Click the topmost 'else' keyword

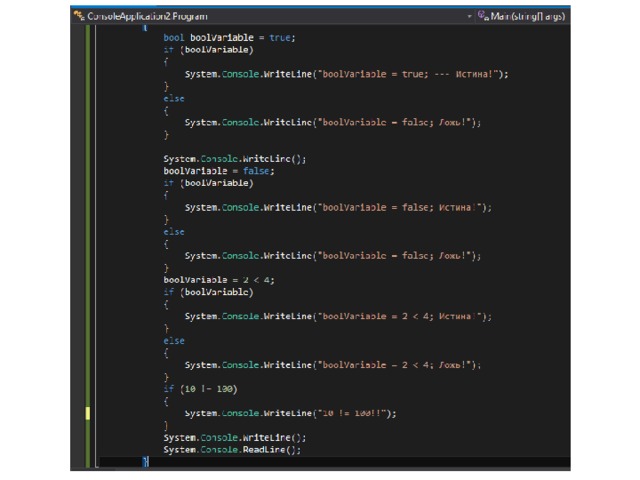click(x=174, y=98)
